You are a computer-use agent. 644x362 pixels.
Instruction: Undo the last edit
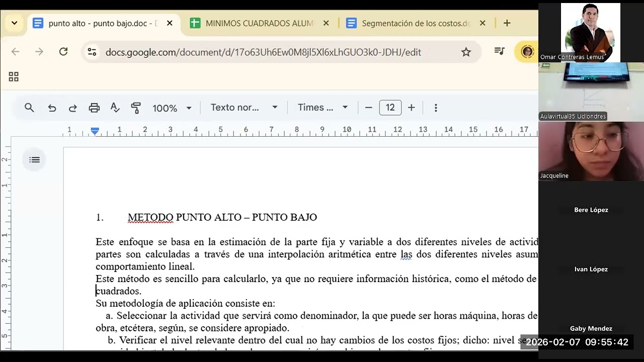click(52, 108)
